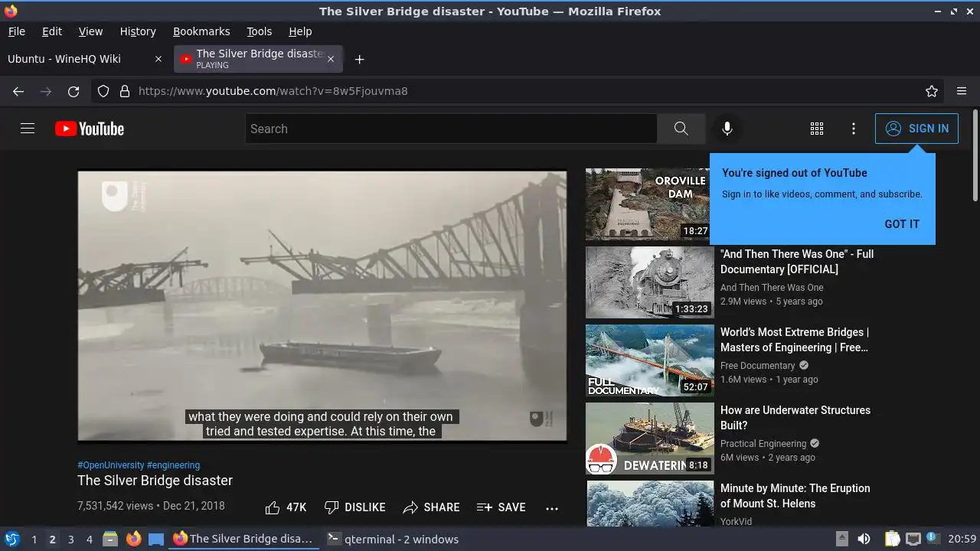Screen dimensions: 980x551
Task: Open the World's Most Extreme Bridges thumbnail
Action: click(x=650, y=360)
